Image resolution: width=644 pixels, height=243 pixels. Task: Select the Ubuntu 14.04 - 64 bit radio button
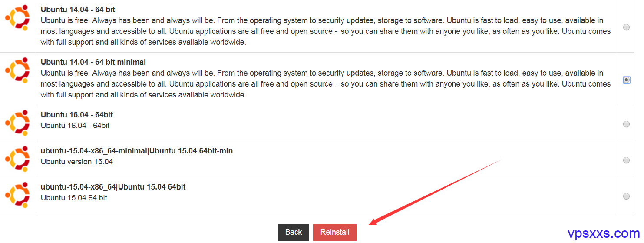pos(626,27)
